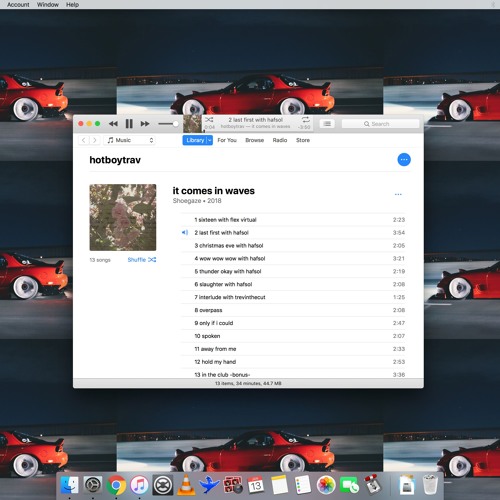The height and width of the screenshot is (500, 500).
Task: Open the album ellipsis options menu
Action: [398, 194]
